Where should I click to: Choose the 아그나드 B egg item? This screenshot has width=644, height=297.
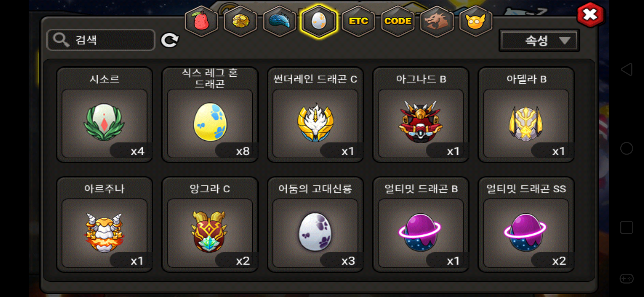[x=421, y=115]
